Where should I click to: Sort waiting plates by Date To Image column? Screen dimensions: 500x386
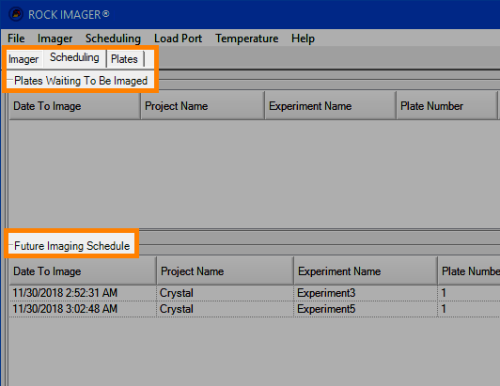click(75, 106)
